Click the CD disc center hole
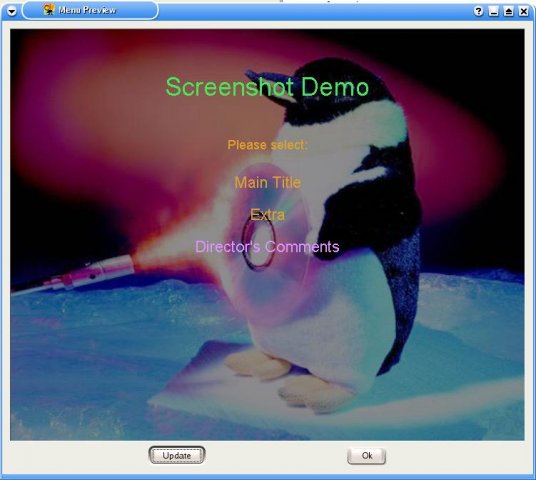536x480 pixels. [x=259, y=241]
